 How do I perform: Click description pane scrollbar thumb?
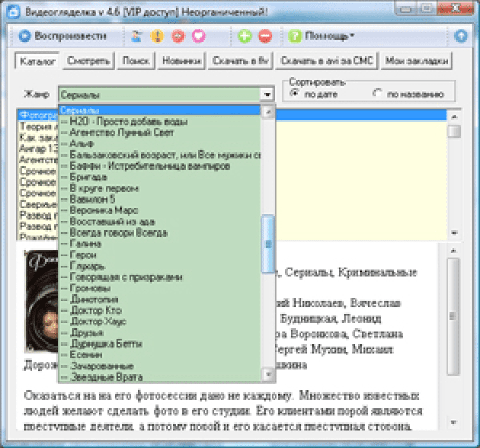[x=453, y=316]
